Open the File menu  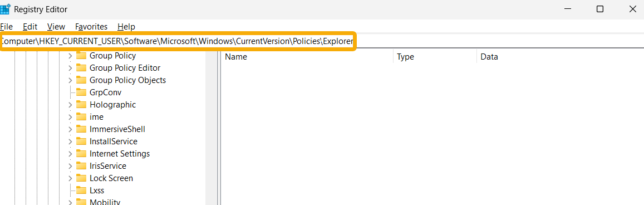tap(6, 27)
